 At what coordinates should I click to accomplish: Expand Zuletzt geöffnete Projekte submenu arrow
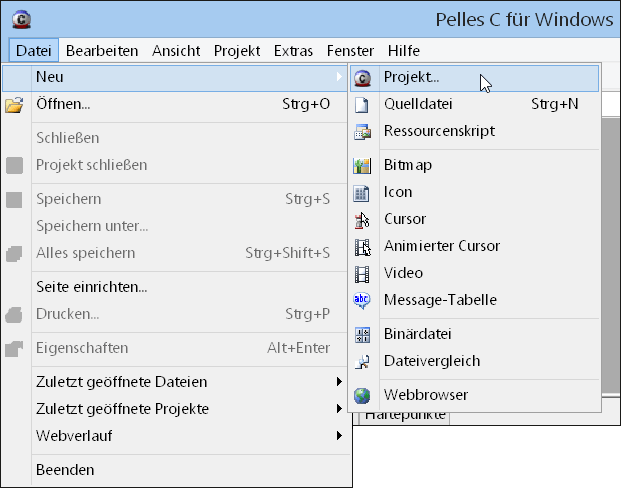tap(339, 409)
